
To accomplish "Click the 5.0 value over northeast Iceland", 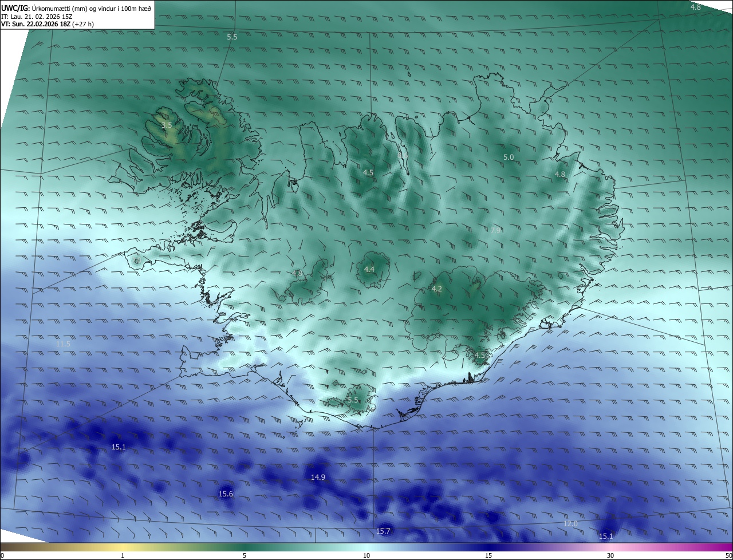I will (x=509, y=157).
